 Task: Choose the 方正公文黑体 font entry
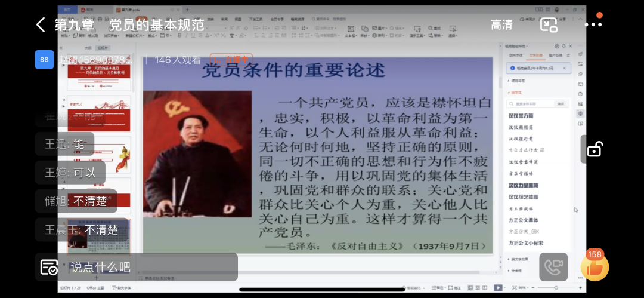[x=523, y=220]
